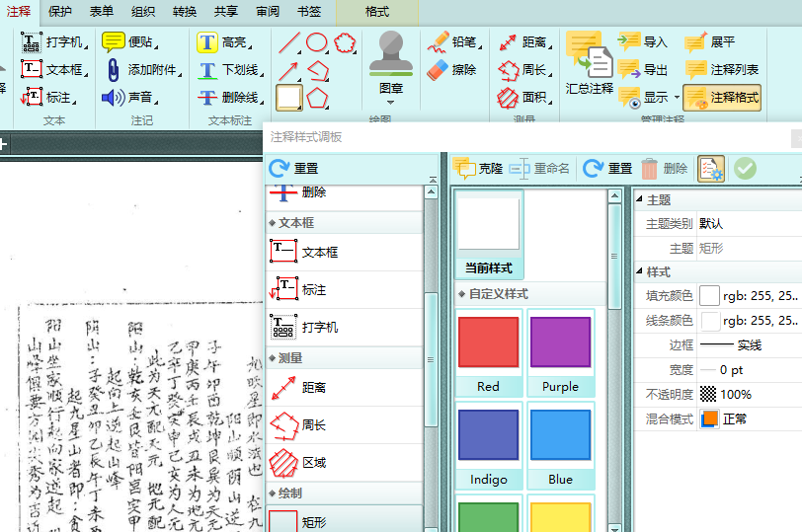
Task: Edit the Width (宽度) 0 pt field
Action: tap(750, 369)
